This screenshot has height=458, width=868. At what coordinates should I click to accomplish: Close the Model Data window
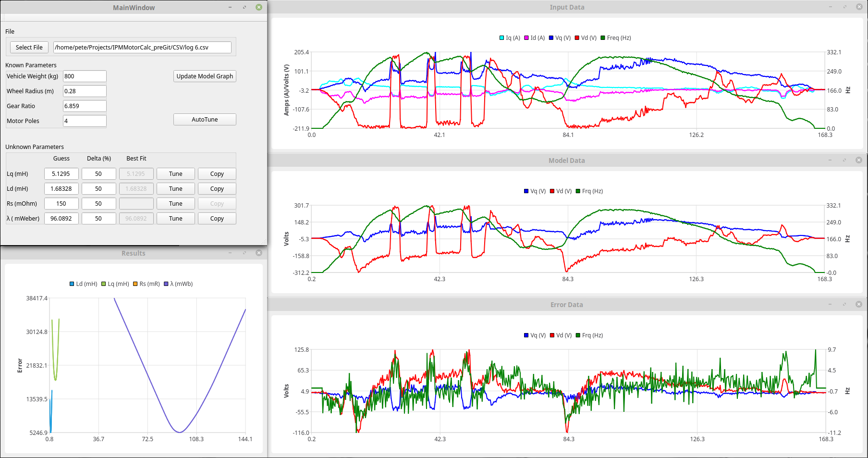(859, 160)
